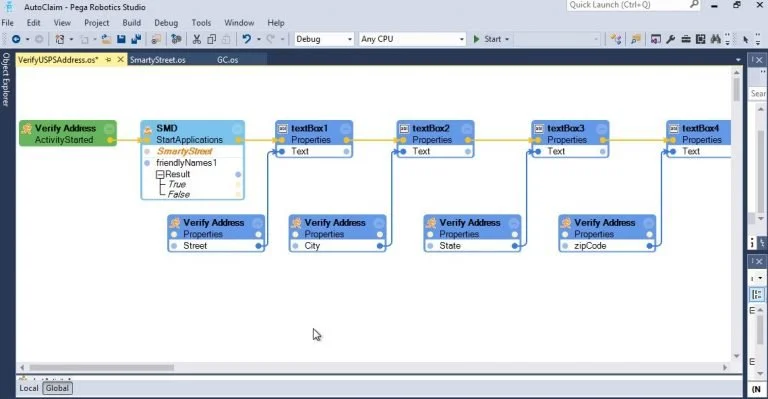Select the pointer arrow tool in toolbar
The image size is (768, 399).
[x=745, y=39]
